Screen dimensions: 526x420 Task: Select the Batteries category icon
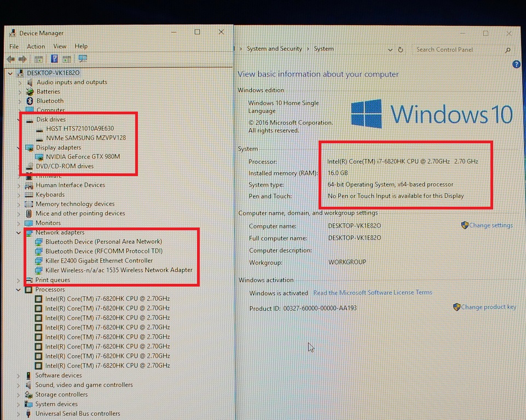click(x=30, y=91)
